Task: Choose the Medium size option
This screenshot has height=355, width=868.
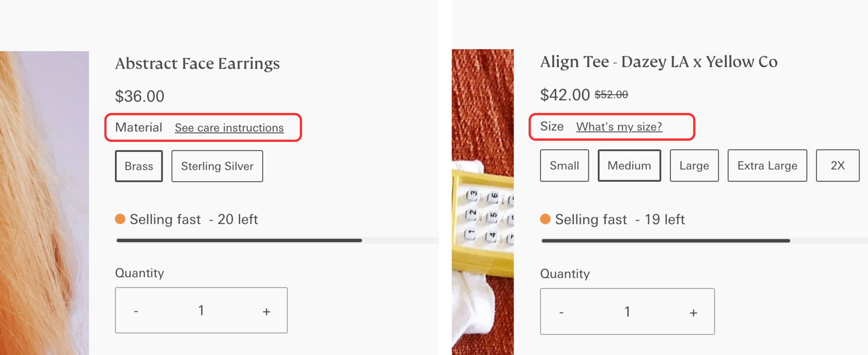Action: point(629,166)
